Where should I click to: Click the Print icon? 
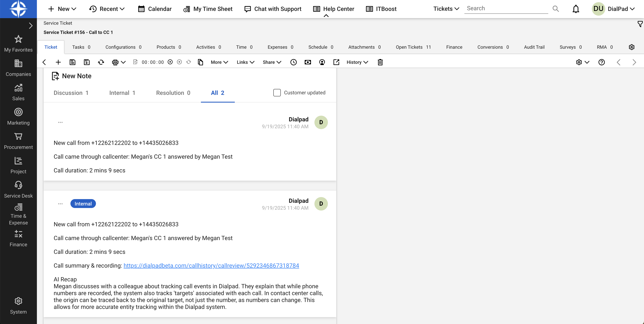(115, 62)
